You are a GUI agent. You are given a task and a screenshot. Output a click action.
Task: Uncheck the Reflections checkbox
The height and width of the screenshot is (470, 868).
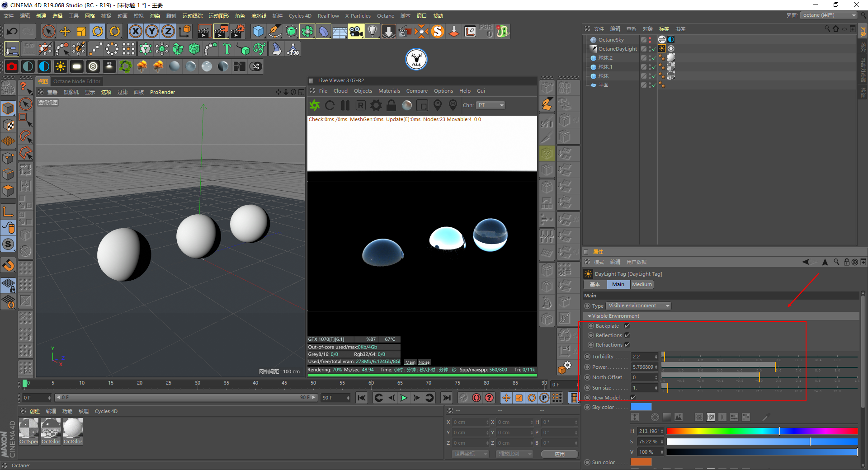coord(627,335)
